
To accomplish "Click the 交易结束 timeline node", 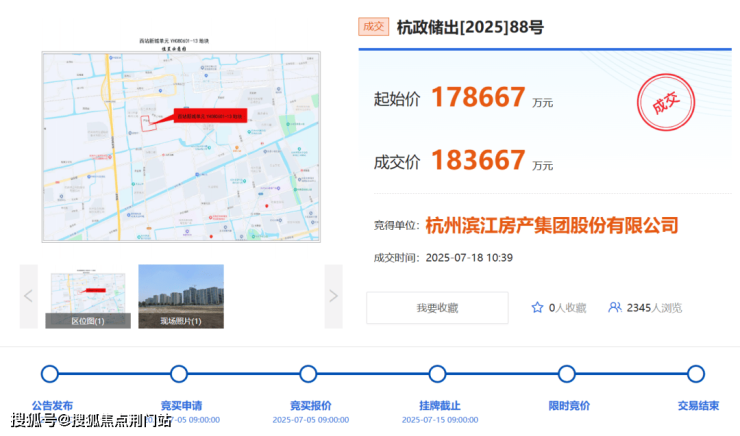I will click(x=696, y=374).
